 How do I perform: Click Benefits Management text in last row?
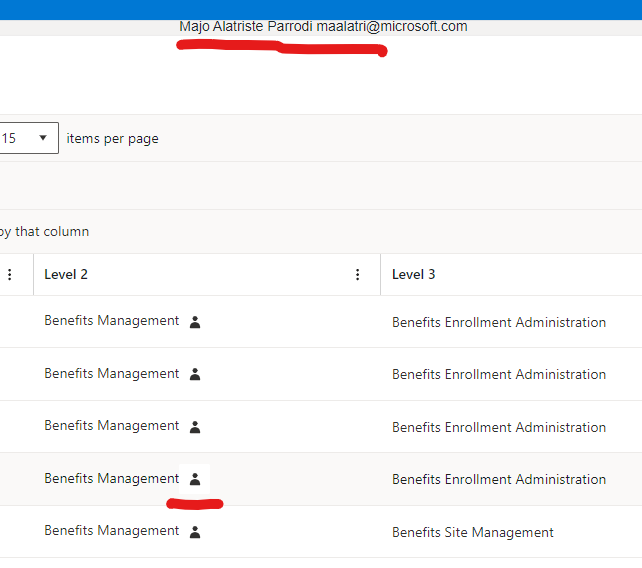111,531
